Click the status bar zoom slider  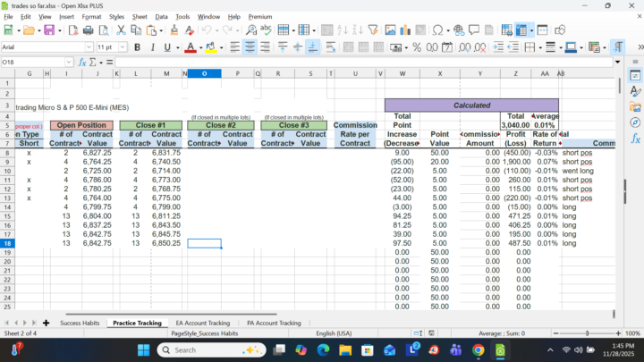click(x=587, y=333)
